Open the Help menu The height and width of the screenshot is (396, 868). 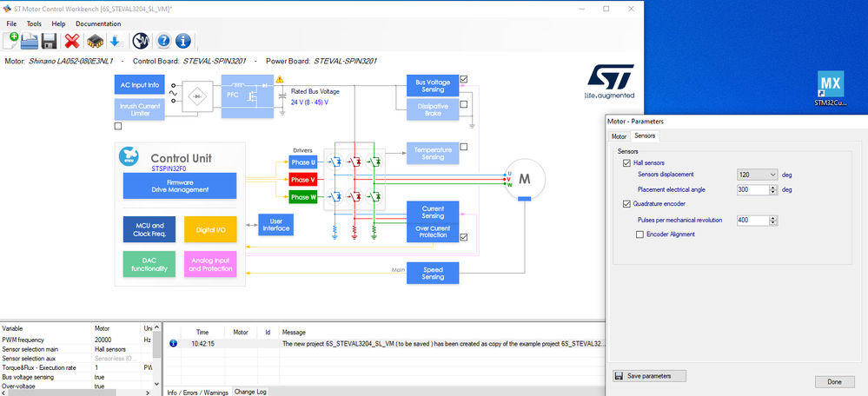[58, 23]
